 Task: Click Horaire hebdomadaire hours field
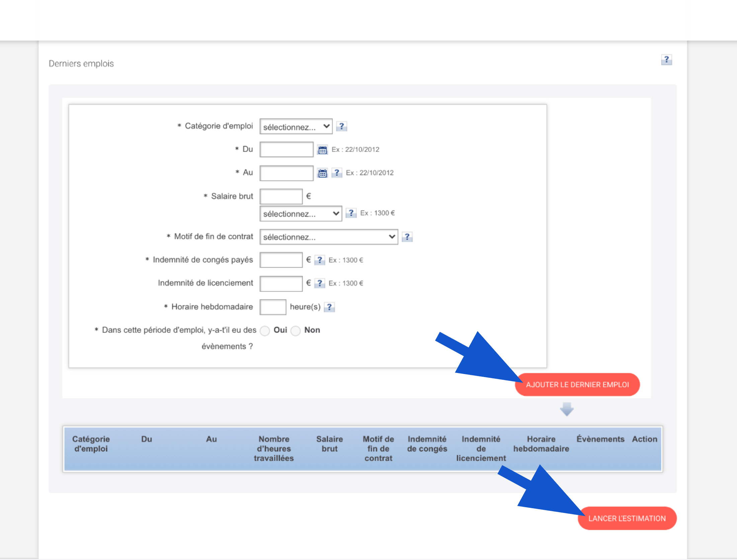[x=273, y=307]
